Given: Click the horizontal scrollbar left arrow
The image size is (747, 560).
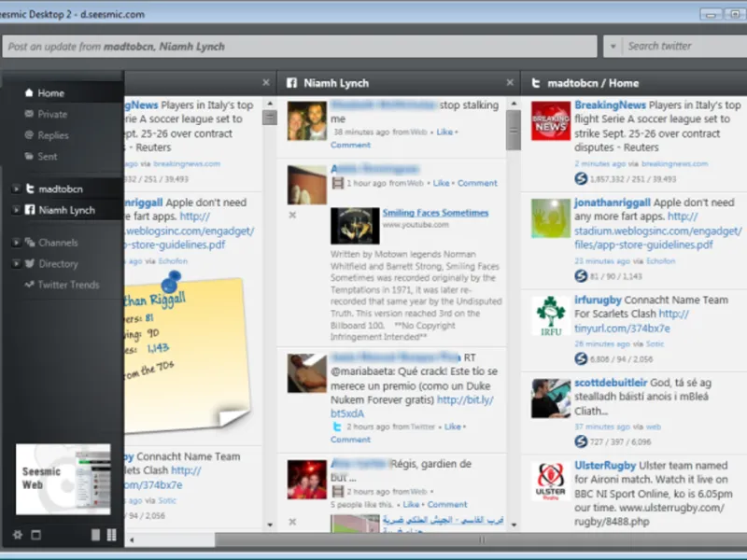Looking at the screenshot, I should click(132, 539).
